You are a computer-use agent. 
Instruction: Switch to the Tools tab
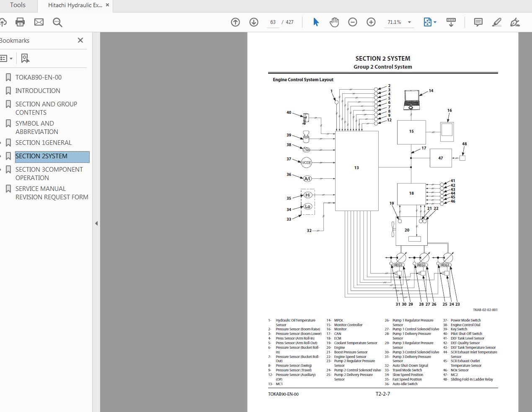pos(16,5)
